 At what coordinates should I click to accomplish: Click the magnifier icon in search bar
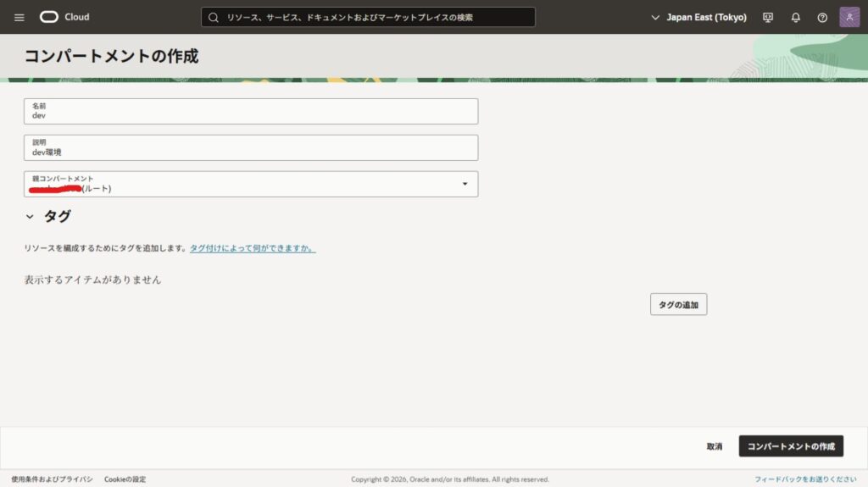click(214, 17)
